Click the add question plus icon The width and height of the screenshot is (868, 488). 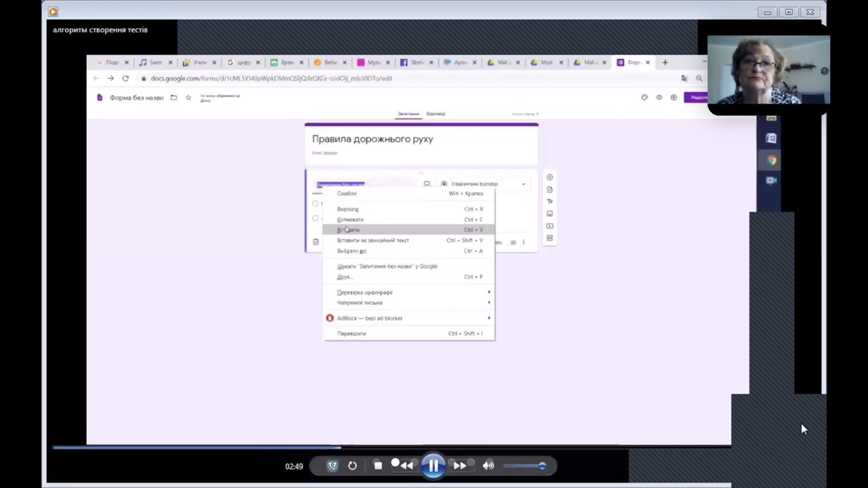pyautogui.click(x=549, y=178)
